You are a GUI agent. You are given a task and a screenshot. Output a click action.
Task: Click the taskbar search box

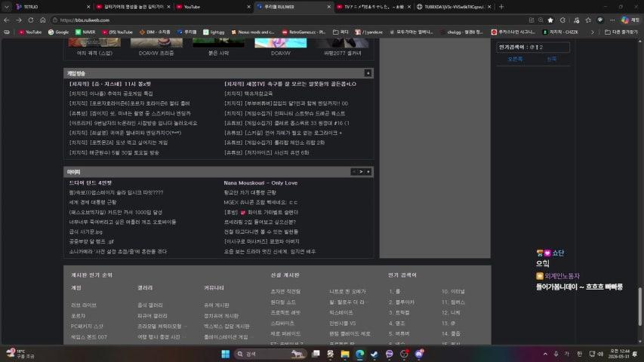tap(270, 354)
